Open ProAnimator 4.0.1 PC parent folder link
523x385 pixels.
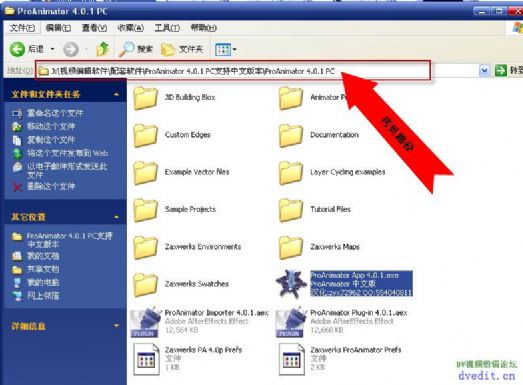[x=69, y=240]
